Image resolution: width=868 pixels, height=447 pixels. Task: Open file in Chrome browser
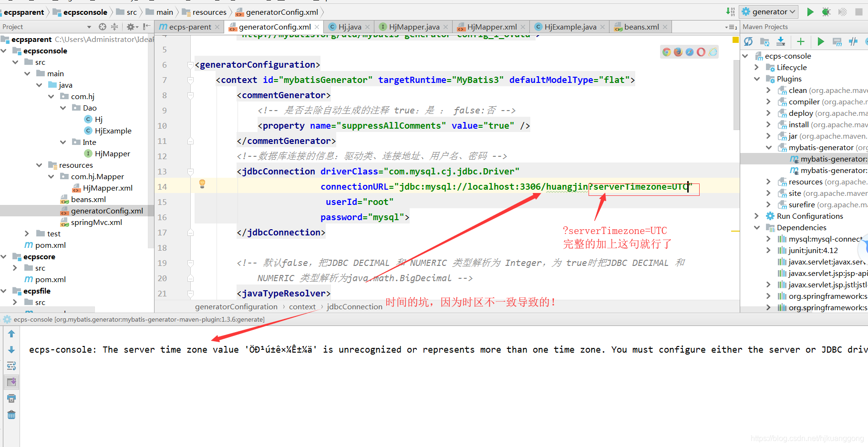[667, 52]
